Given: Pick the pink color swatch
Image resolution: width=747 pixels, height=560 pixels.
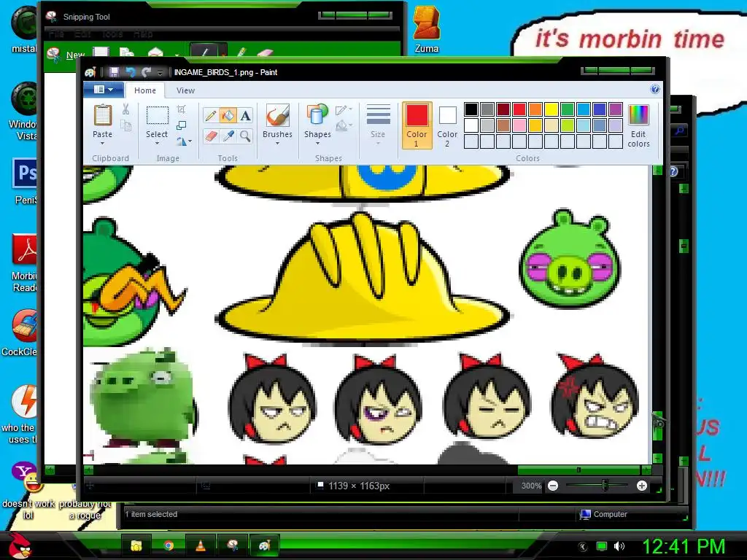Looking at the screenshot, I should pyautogui.click(x=519, y=125).
